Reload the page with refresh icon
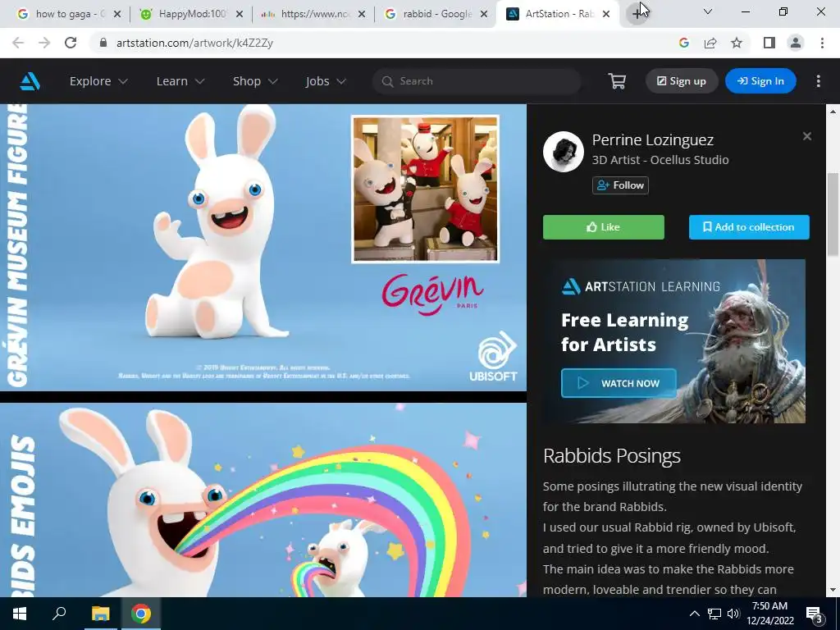840x630 pixels. pyautogui.click(x=71, y=43)
